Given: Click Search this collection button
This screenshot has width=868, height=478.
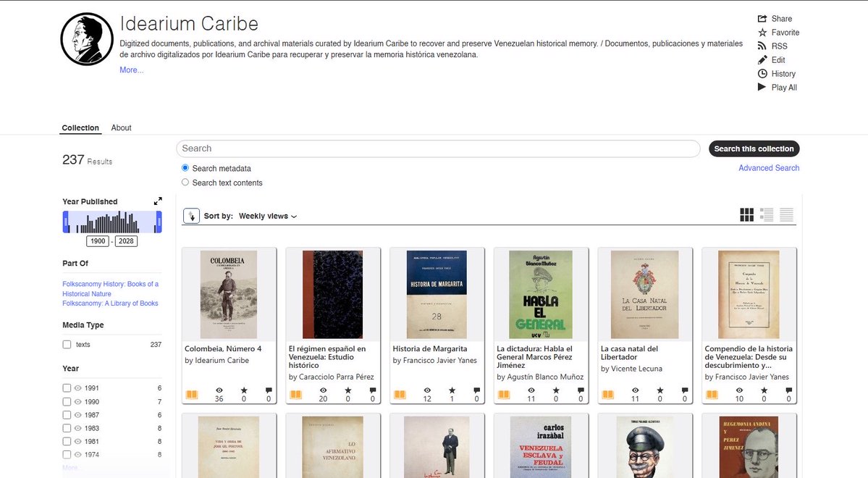Looking at the screenshot, I should click(754, 148).
